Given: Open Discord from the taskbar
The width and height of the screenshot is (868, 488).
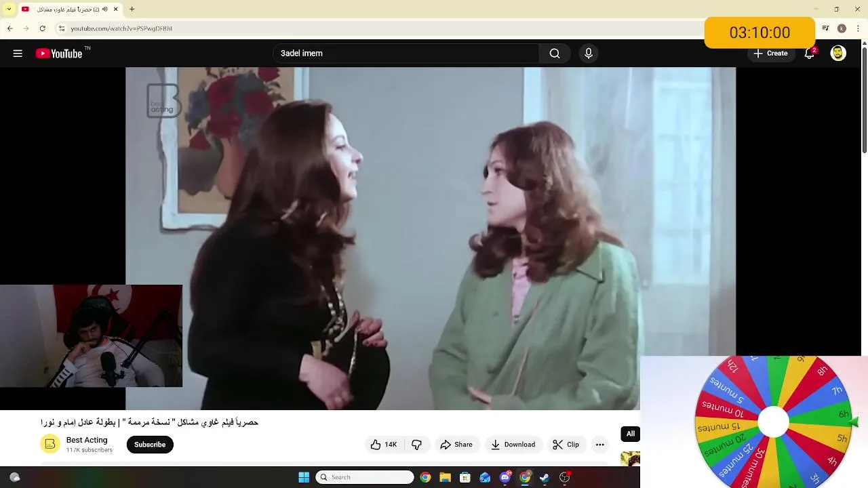Looking at the screenshot, I should coord(505,477).
